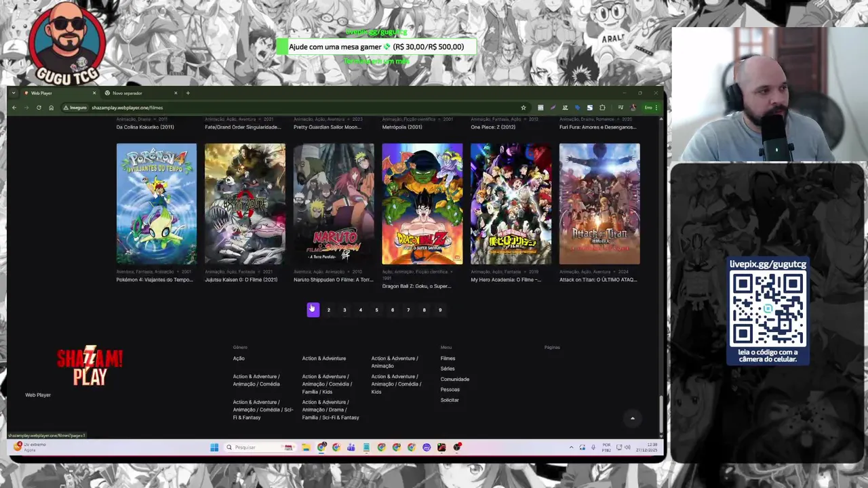Go to pagination page 6
The width and height of the screenshot is (868, 488).
(x=393, y=310)
